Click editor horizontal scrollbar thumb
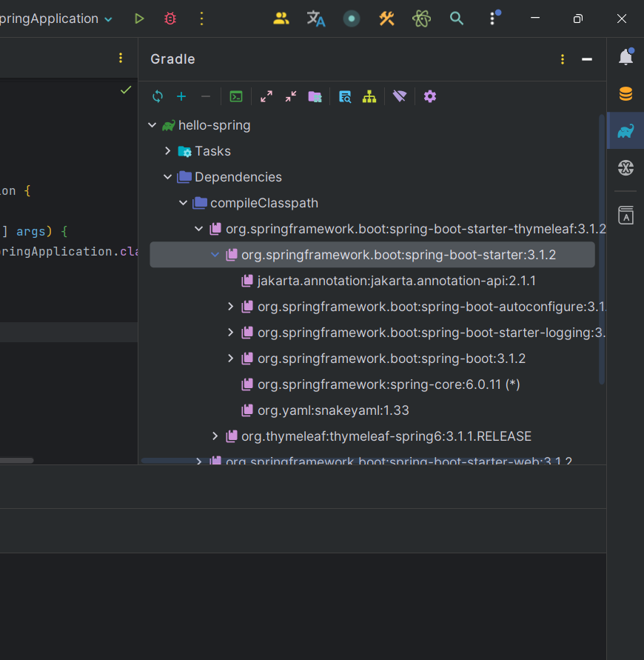Viewport: 644px width, 660px height. pos(16,461)
